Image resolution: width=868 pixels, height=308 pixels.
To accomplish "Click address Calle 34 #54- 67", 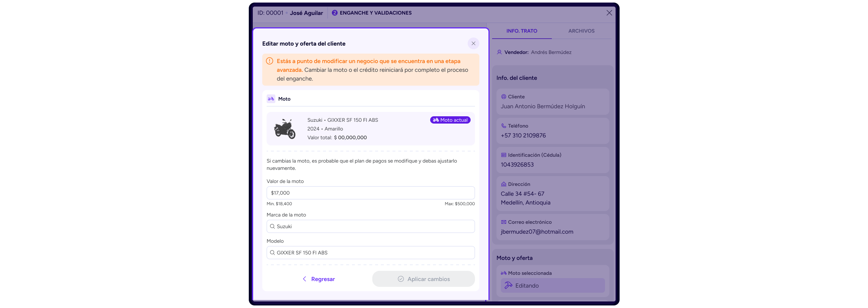I will 522,194.
